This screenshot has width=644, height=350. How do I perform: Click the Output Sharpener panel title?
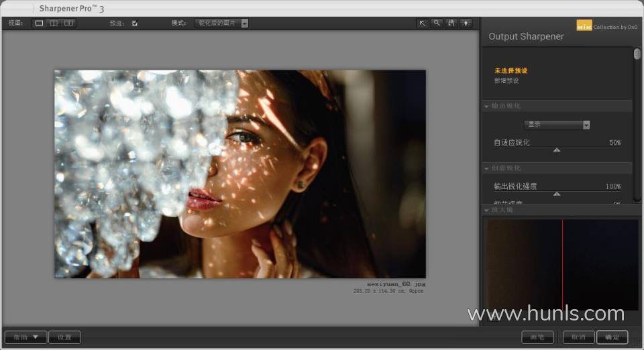[526, 36]
